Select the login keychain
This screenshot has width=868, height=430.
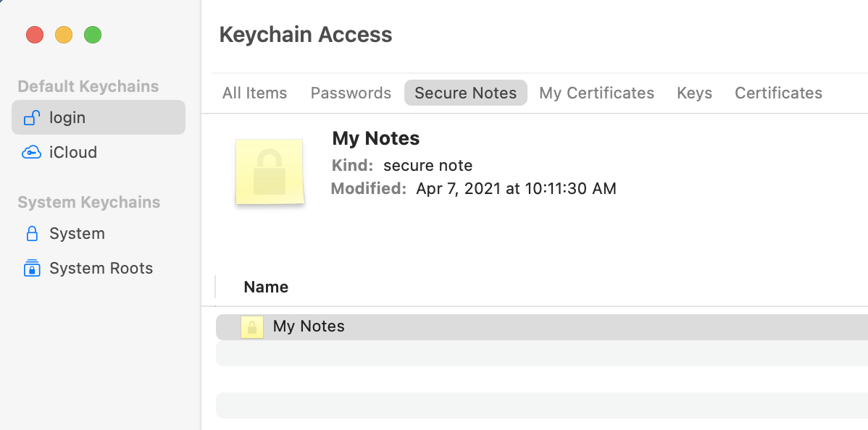pyautogui.click(x=67, y=117)
